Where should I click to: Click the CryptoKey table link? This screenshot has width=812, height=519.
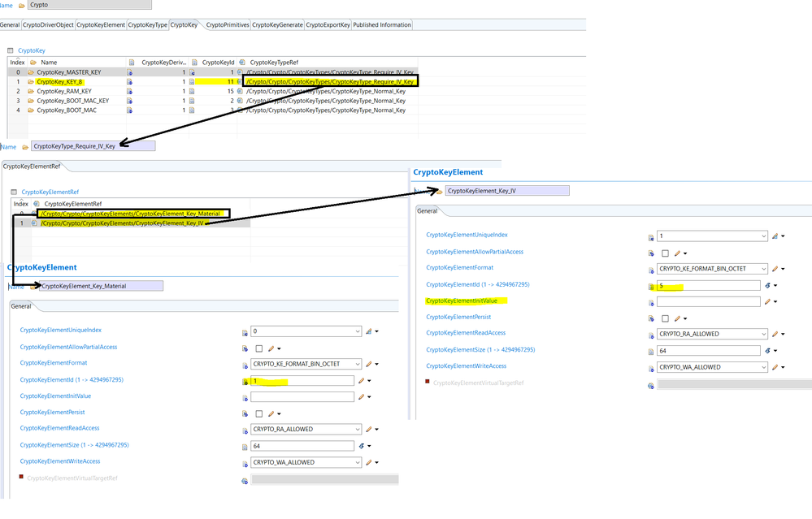(x=32, y=50)
